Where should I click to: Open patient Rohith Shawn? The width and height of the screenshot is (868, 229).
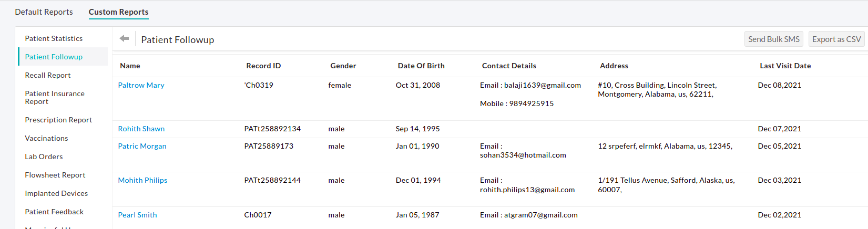click(141, 129)
